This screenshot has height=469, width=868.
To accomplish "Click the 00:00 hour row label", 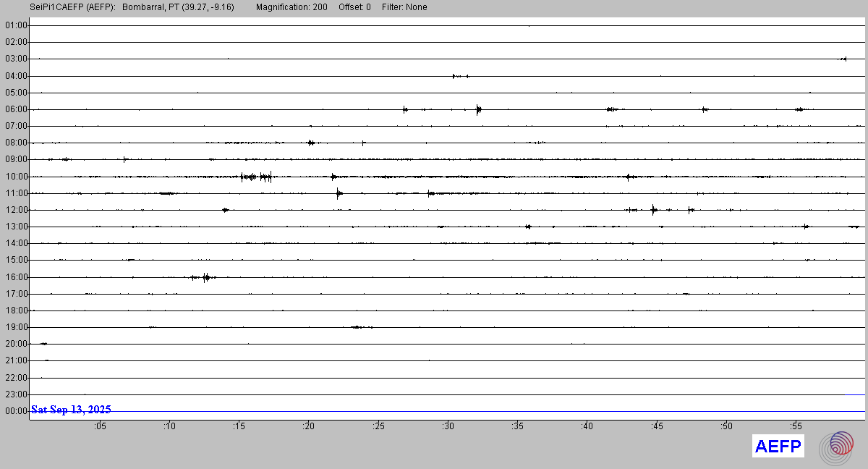I will click(x=16, y=411).
